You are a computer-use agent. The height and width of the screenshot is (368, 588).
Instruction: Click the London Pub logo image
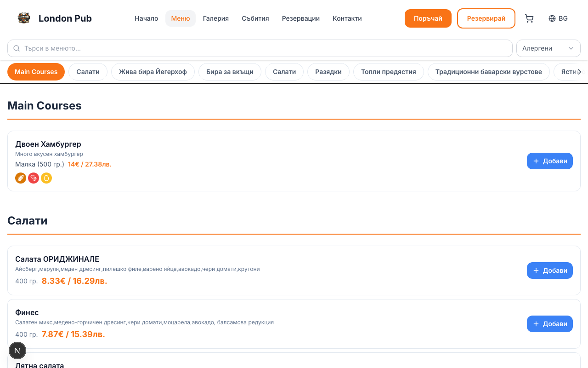click(24, 18)
